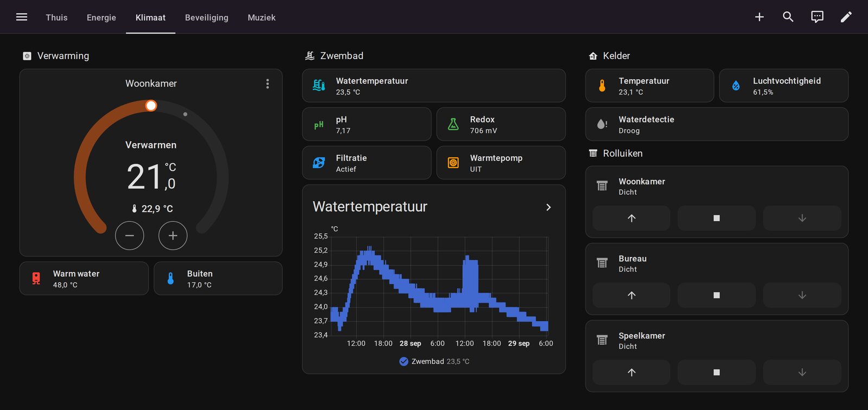Screen dimensions: 868x410
Task: Open the Bureau roller shutter
Action: [x=631, y=295]
